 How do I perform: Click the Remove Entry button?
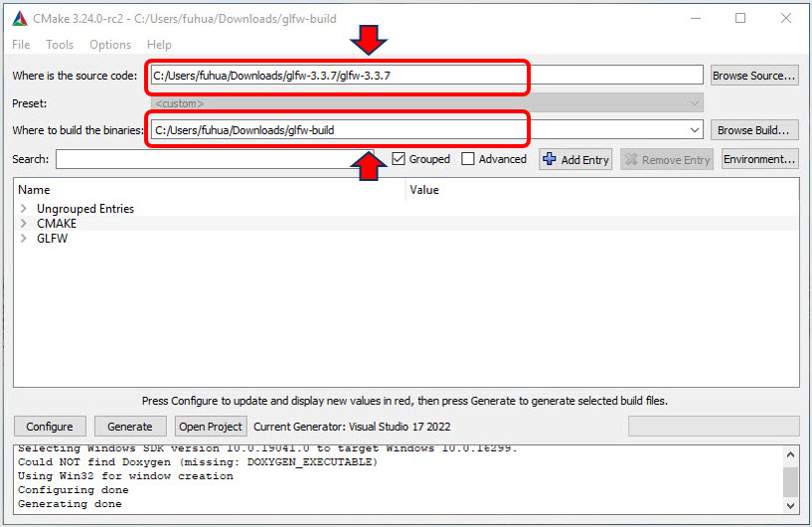[667, 160]
